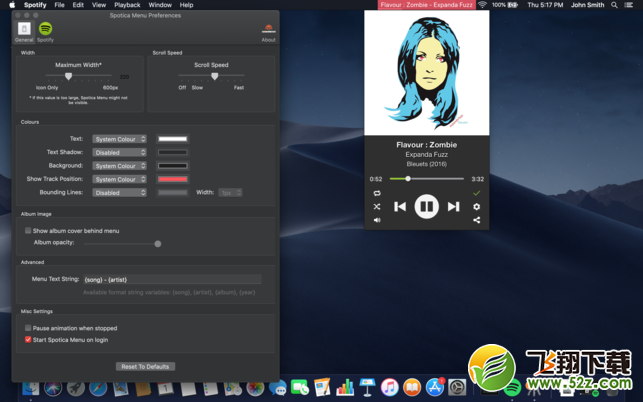Viewport: 643px width, 402px height.
Task: Click the Bounding Lines colour swatch
Action: coord(173,192)
